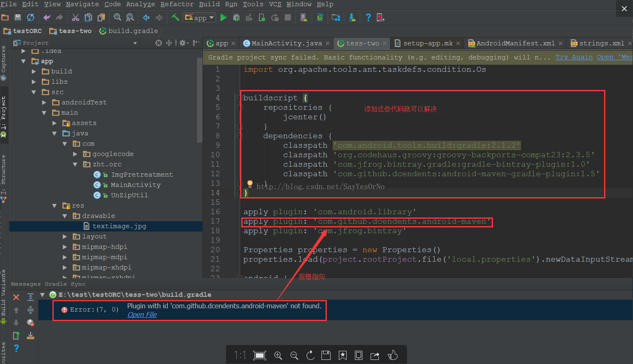Click the Open file folder toolbar icon
This screenshot has height=364, width=633.
(5, 17)
